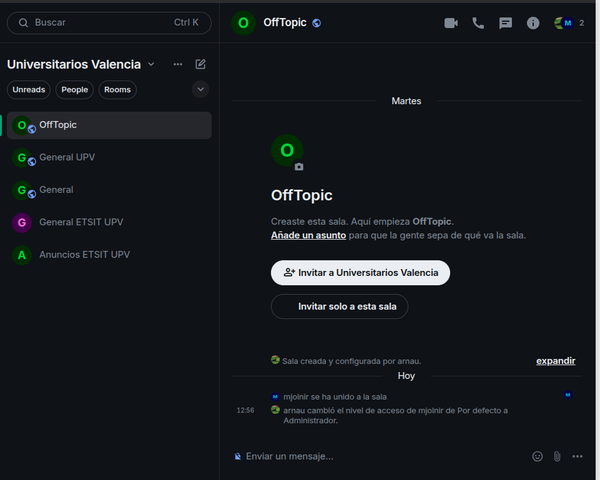This screenshot has height=480, width=600.
Task: Open the General ETSIT UPV room
Action: click(x=109, y=222)
